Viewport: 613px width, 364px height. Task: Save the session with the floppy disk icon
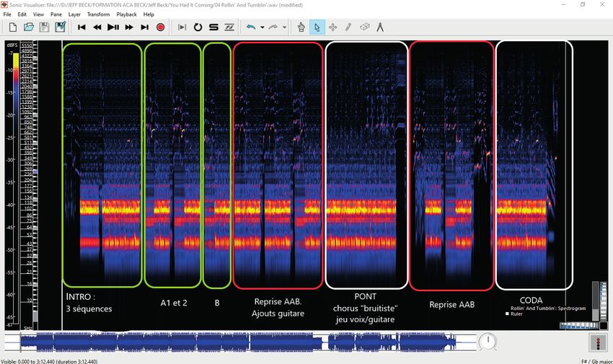[44, 27]
